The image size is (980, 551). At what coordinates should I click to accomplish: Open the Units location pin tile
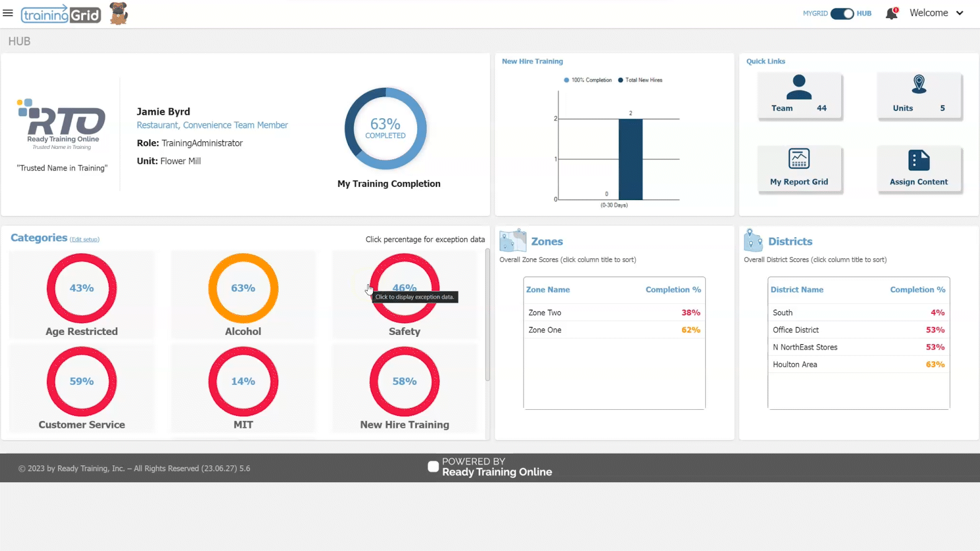click(x=919, y=95)
